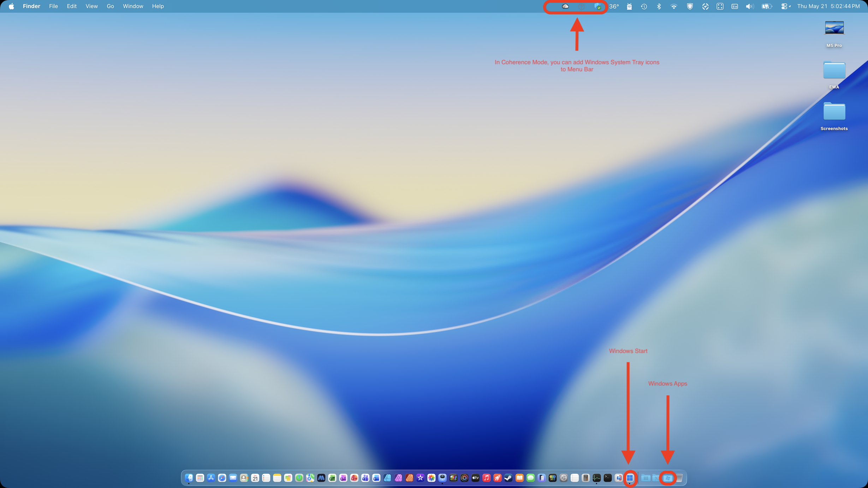Open battery status menu
The width and height of the screenshot is (868, 488).
tap(766, 6)
